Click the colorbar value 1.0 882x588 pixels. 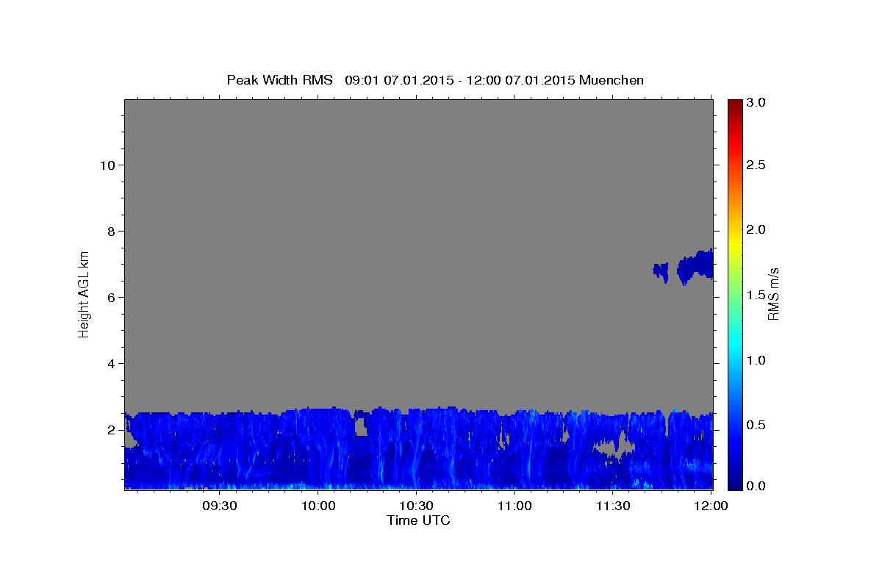[x=757, y=361]
